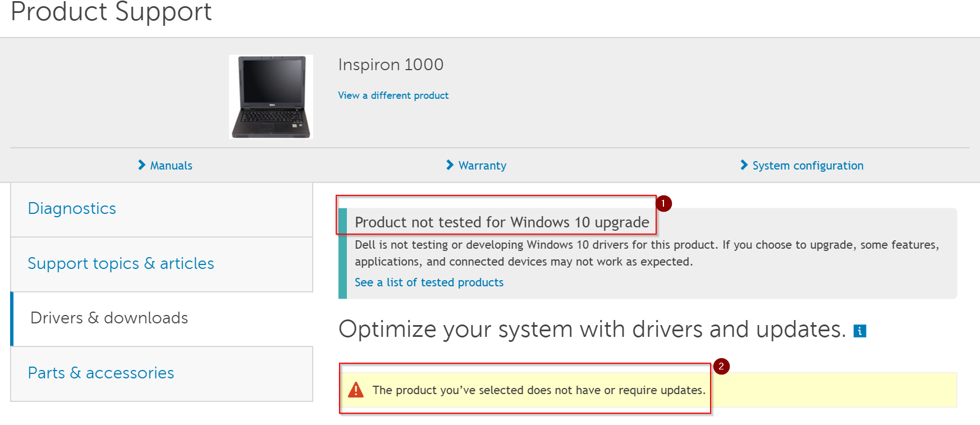Open See a list of tested products
Image resolution: width=980 pixels, height=425 pixels.
point(429,282)
